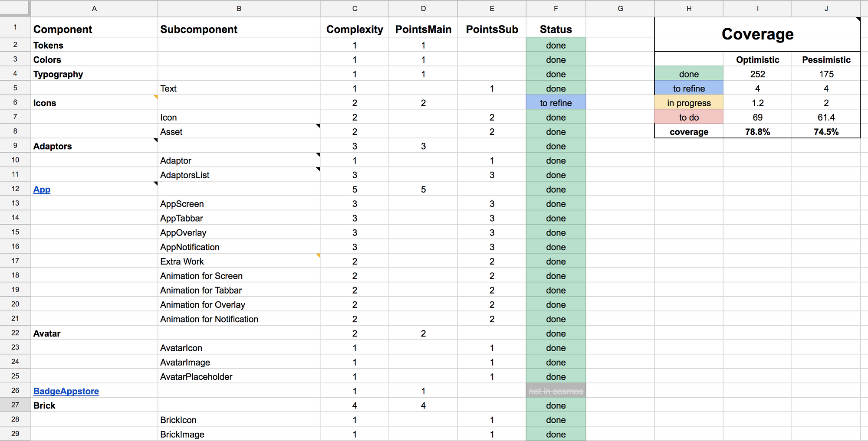Viewport: 868px width, 441px height.
Task: Select the 'BrickIcon' subcomponent cell
Action: pos(239,419)
